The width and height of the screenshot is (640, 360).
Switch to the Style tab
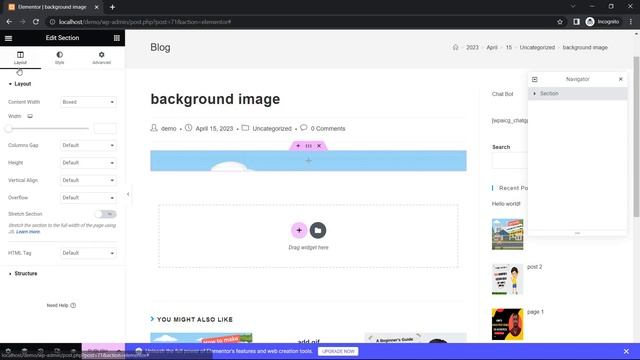click(60, 58)
